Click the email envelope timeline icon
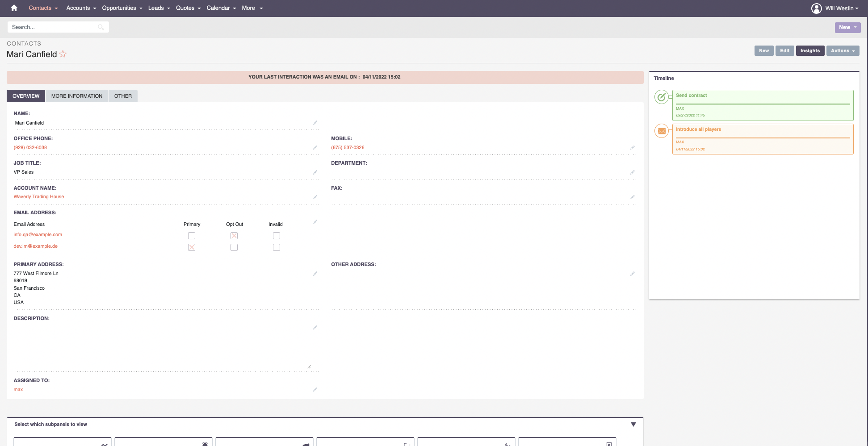This screenshot has height=446, width=868. coord(662,131)
